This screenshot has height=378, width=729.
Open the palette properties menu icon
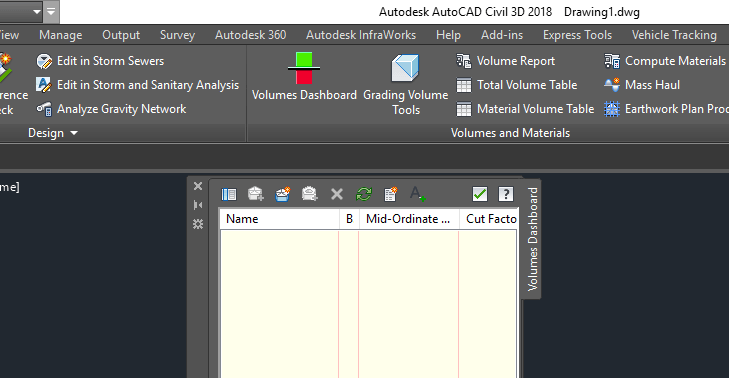198,224
